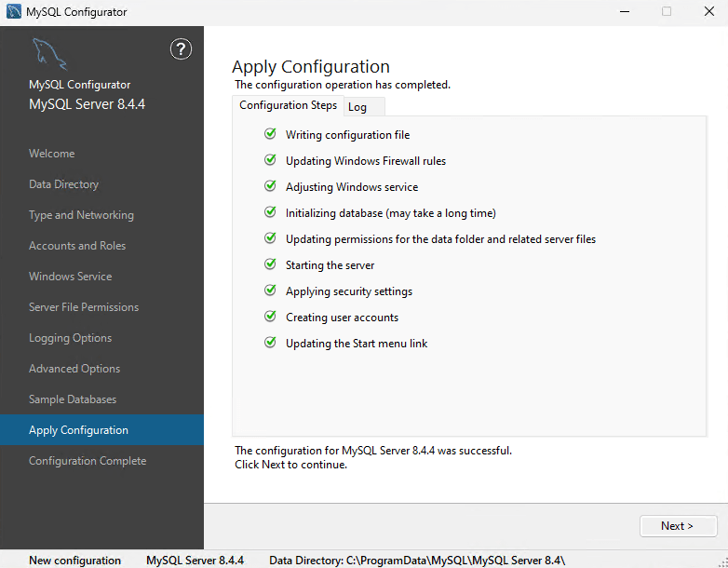The width and height of the screenshot is (728, 568).
Task: Click the highlighted Apply Configuration step
Action: 101,430
